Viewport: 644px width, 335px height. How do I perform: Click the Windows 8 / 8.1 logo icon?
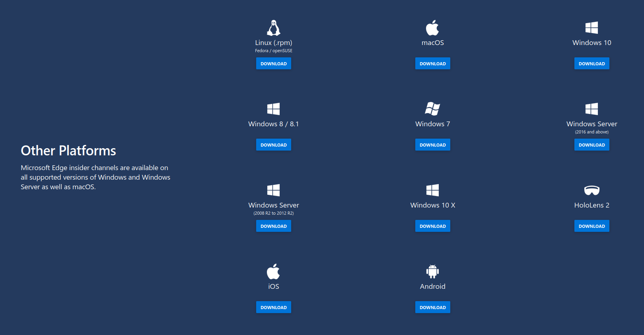tap(273, 109)
